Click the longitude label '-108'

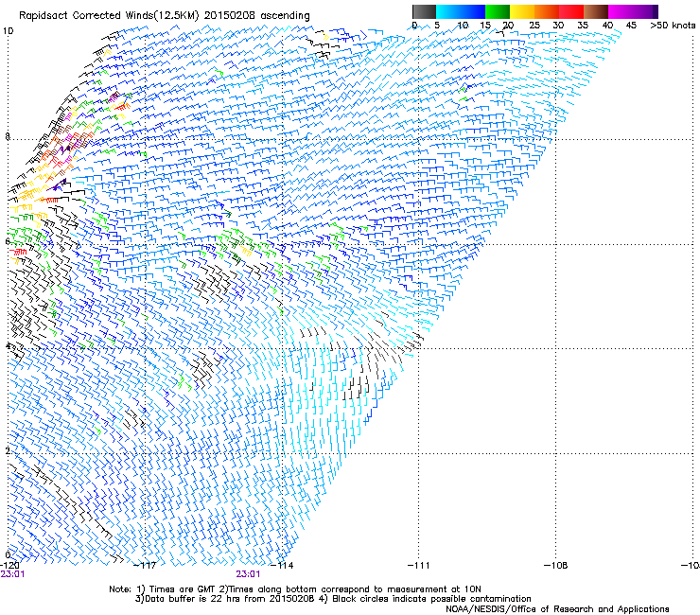(556, 566)
